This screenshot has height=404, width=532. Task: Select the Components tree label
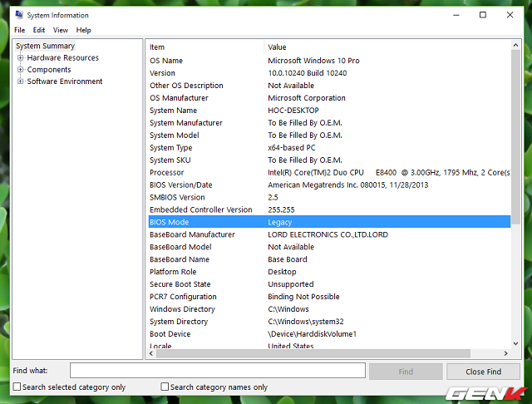pyautogui.click(x=49, y=70)
